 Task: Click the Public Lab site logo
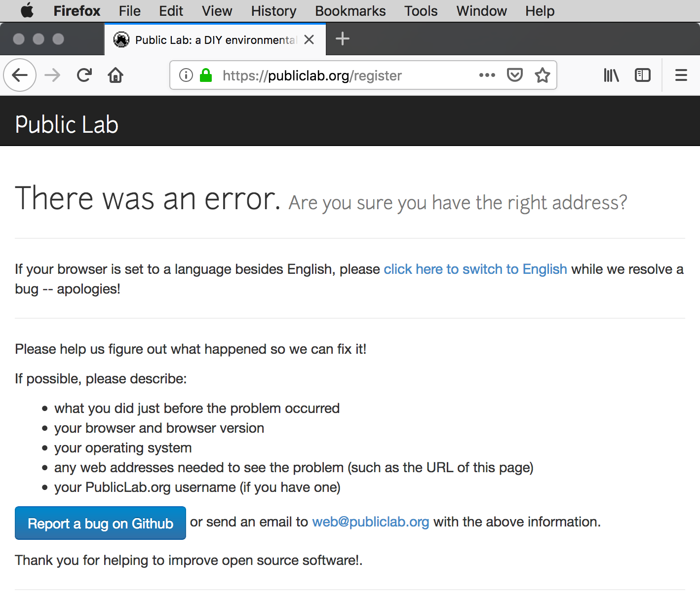click(67, 124)
